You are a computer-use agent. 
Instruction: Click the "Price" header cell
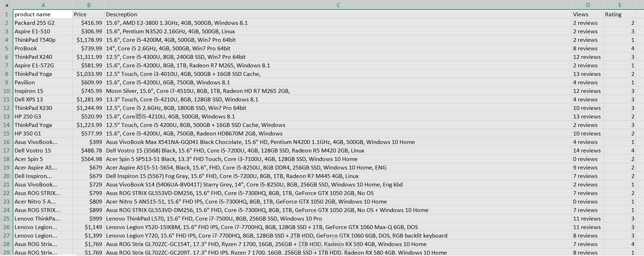tap(89, 14)
